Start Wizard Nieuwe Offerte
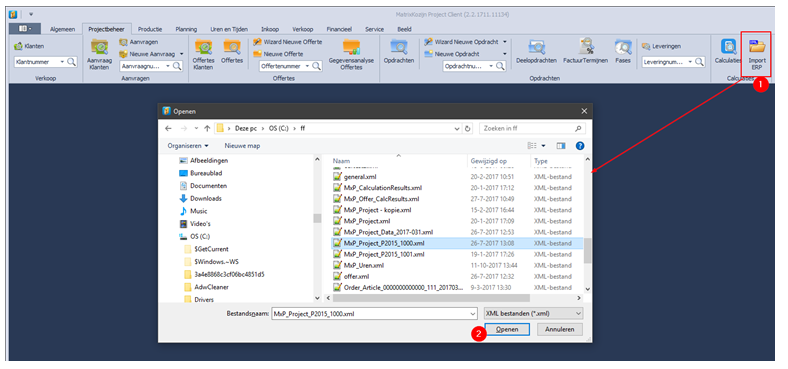The width and height of the screenshot is (788, 369). pos(287,42)
